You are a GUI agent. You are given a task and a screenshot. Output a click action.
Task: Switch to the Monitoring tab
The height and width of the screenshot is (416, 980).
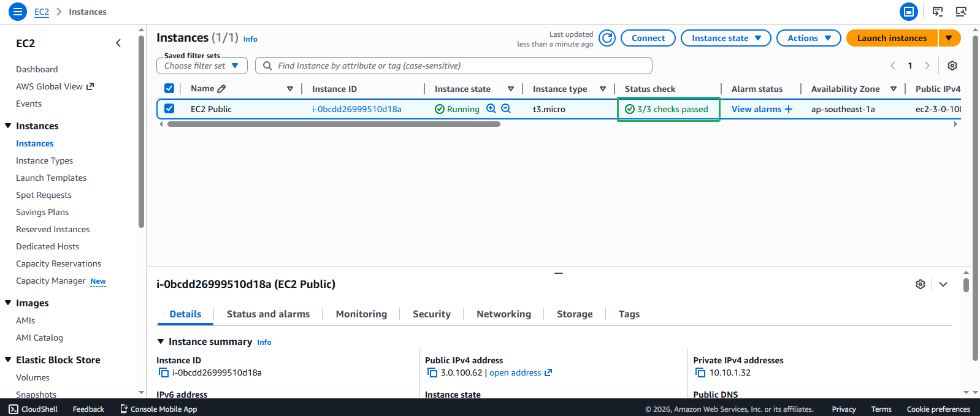[x=361, y=314]
